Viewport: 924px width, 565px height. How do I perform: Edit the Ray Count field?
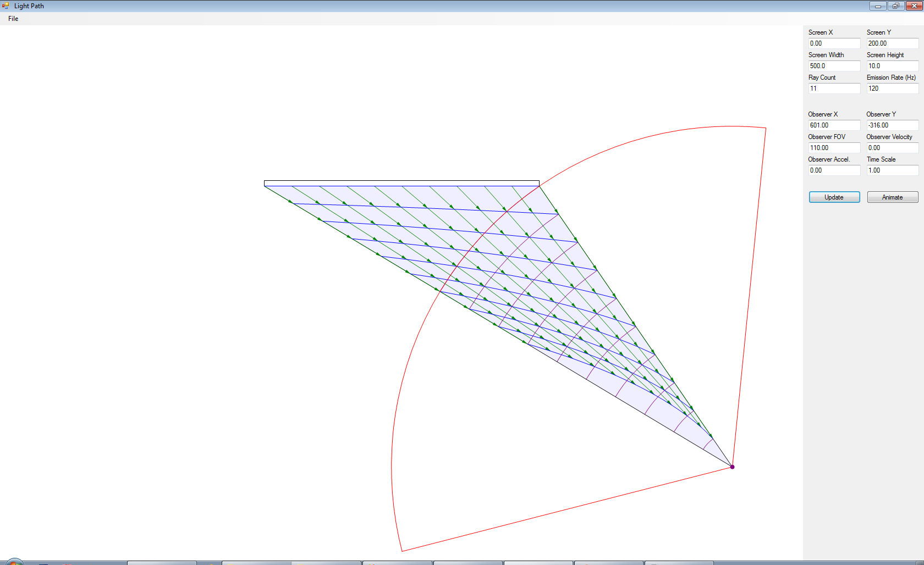(x=834, y=88)
